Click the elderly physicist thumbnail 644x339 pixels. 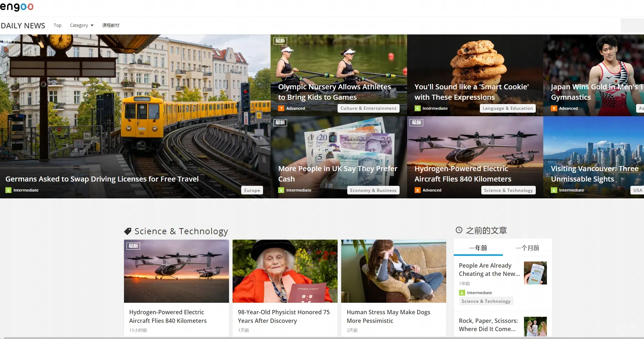click(285, 271)
